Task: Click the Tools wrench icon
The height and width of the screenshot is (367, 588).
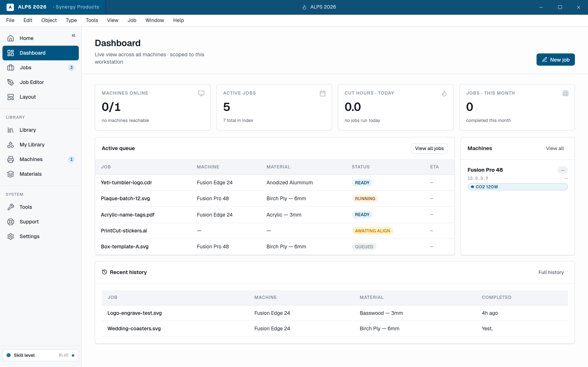Action: [11, 207]
